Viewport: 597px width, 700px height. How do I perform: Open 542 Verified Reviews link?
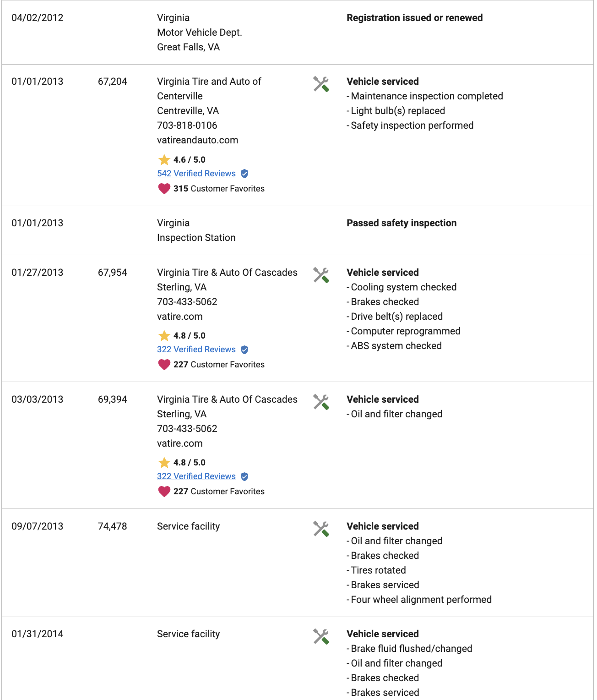point(196,174)
